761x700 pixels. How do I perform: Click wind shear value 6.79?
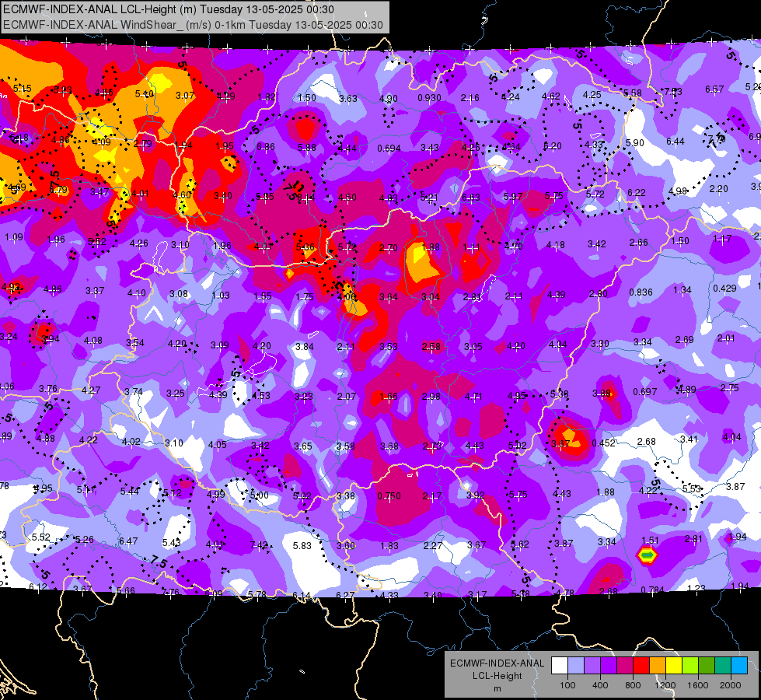tap(58, 190)
